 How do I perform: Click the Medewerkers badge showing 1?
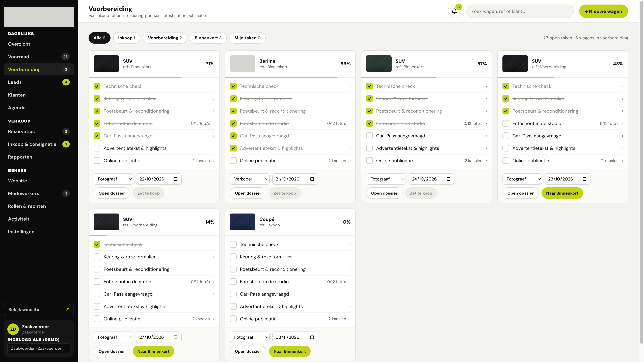coord(66,193)
